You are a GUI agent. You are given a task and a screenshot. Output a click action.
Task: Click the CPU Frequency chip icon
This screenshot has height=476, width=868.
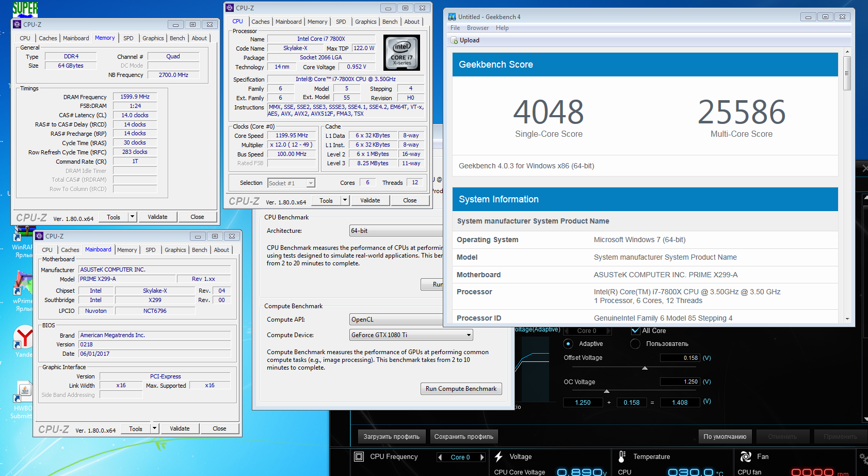click(359, 457)
